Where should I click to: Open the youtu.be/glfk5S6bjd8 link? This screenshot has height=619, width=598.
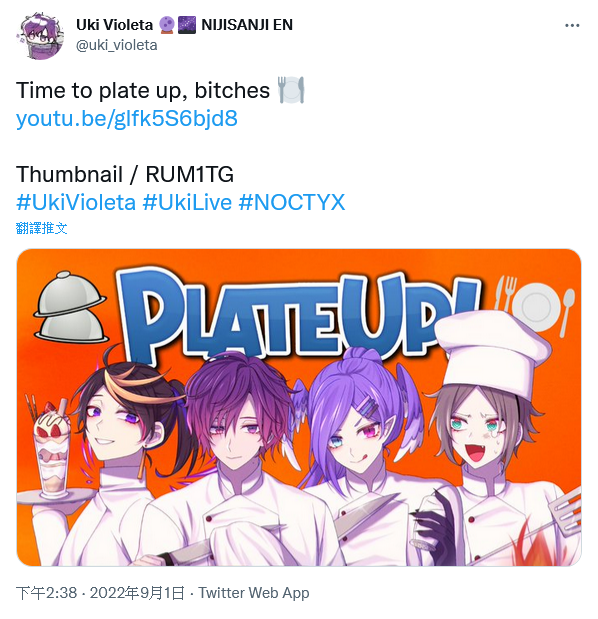pyautogui.click(x=127, y=119)
